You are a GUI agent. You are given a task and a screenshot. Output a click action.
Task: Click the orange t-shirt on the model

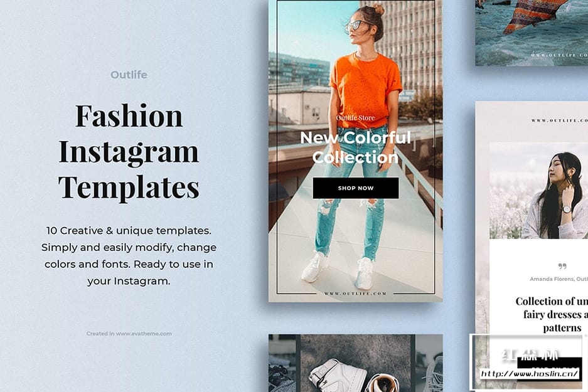(365, 89)
